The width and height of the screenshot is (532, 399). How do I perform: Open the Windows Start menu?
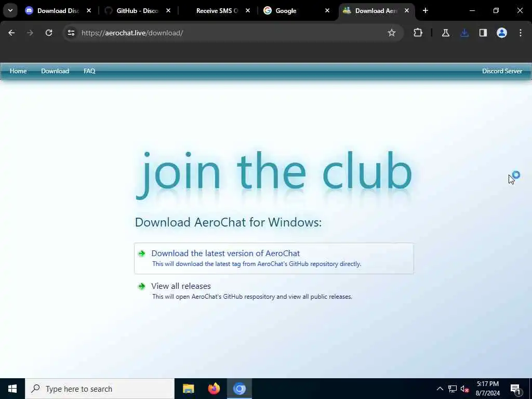pos(12,389)
